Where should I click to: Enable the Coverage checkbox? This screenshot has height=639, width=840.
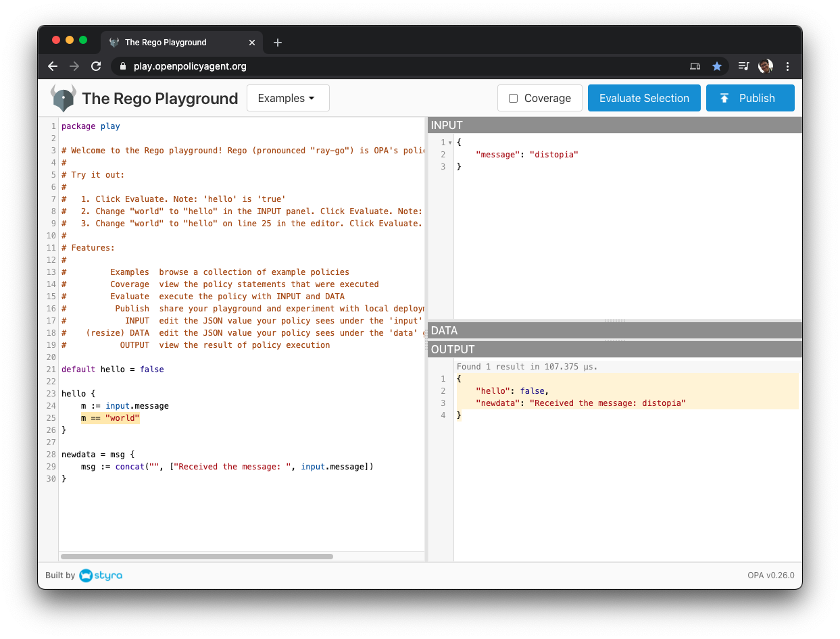click(513, 98)
